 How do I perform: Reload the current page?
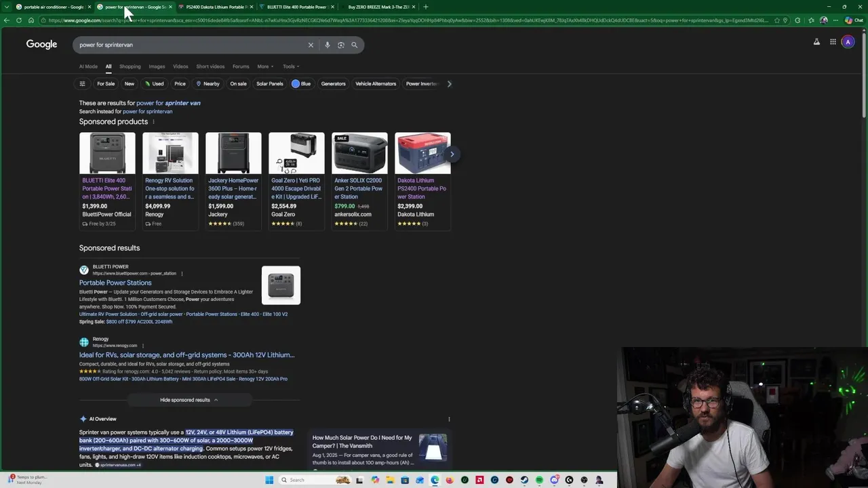pyautogui.click(x=19, y=20)
